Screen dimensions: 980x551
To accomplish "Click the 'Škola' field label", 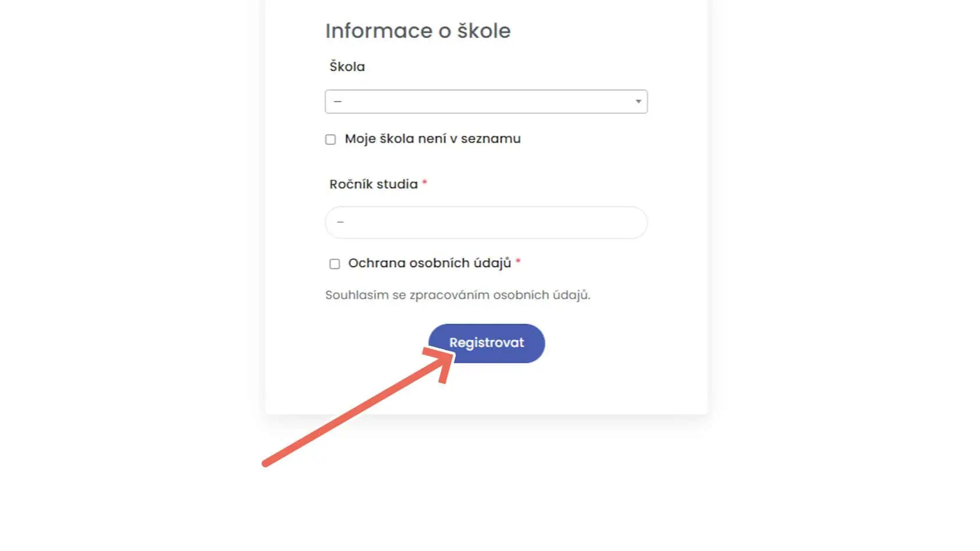I will pos(347,67).
